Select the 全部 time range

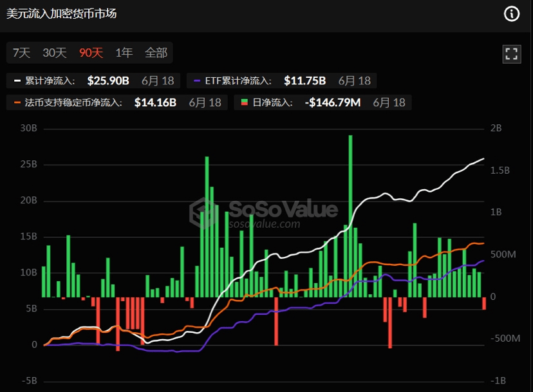[x=156, y=53]
